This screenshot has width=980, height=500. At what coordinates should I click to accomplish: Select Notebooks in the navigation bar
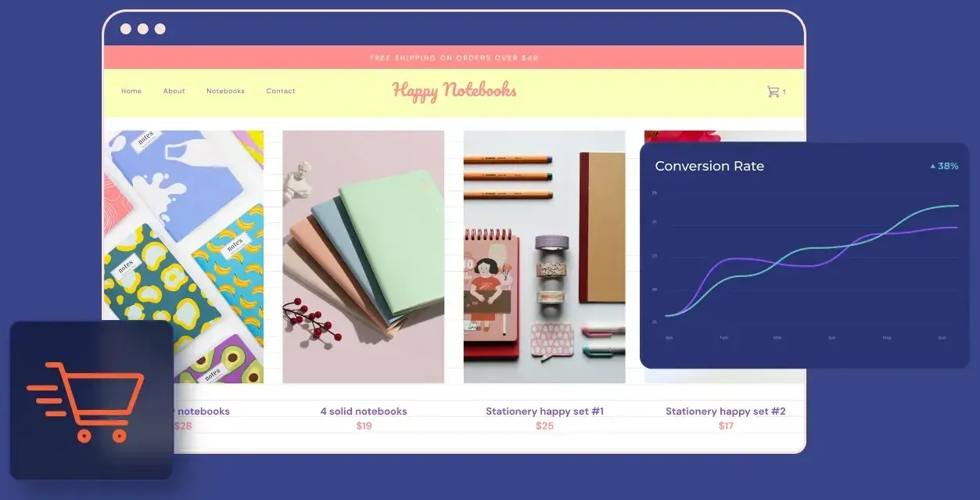click(x=225, y=91)
